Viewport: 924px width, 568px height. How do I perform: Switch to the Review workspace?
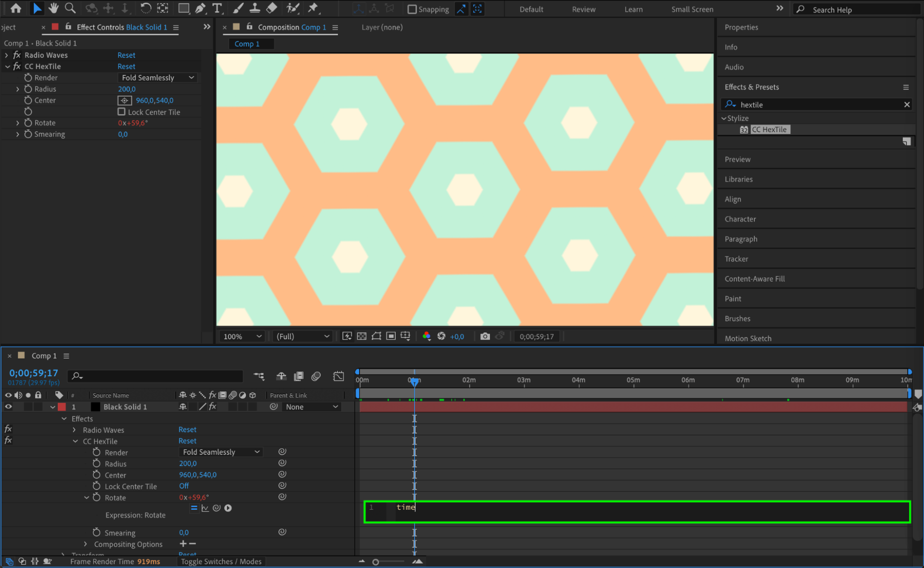click(x=583, y=9)
